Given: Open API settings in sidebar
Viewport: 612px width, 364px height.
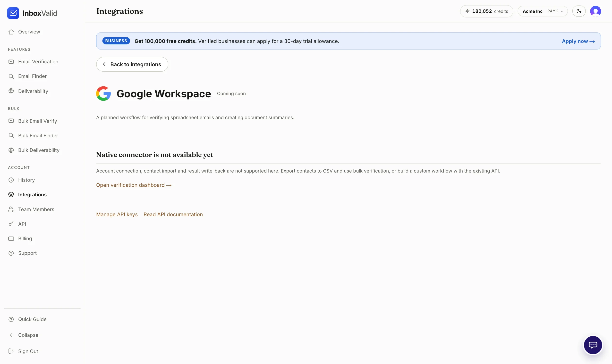Looking at the screenshot, I should coord(22,224).
